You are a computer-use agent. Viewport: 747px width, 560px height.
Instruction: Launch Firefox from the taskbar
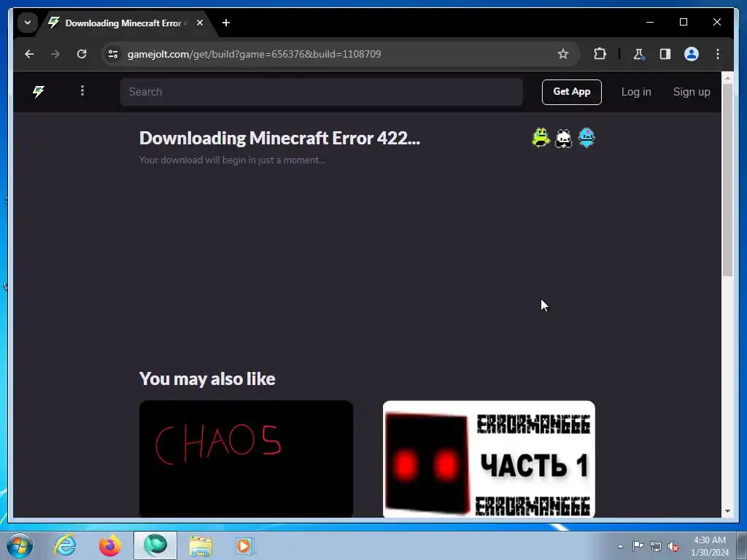[x=110, y=545]
